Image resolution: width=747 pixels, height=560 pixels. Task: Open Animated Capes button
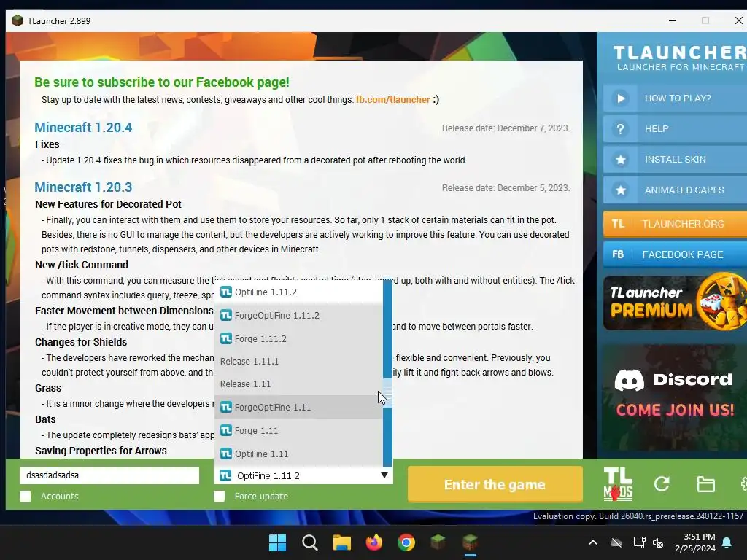coord(675,190)
